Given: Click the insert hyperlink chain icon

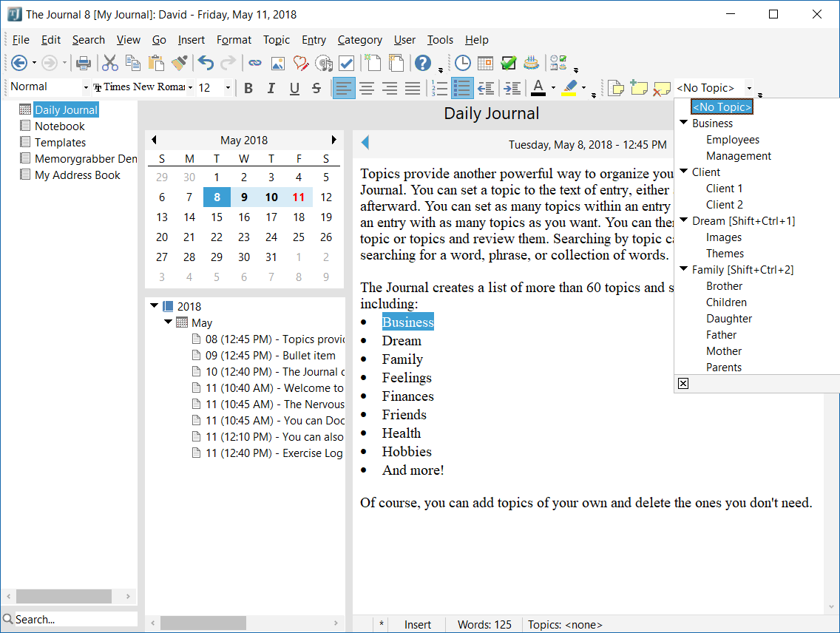Looking at the screenshot, I should click(x=254, y=63).
